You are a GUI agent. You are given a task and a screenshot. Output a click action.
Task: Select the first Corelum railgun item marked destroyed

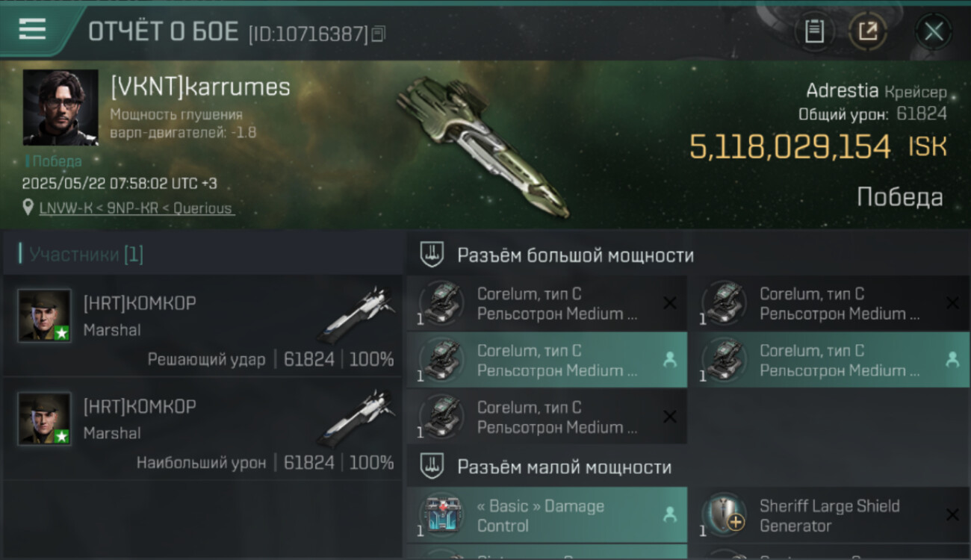click(x=547, y=303)
